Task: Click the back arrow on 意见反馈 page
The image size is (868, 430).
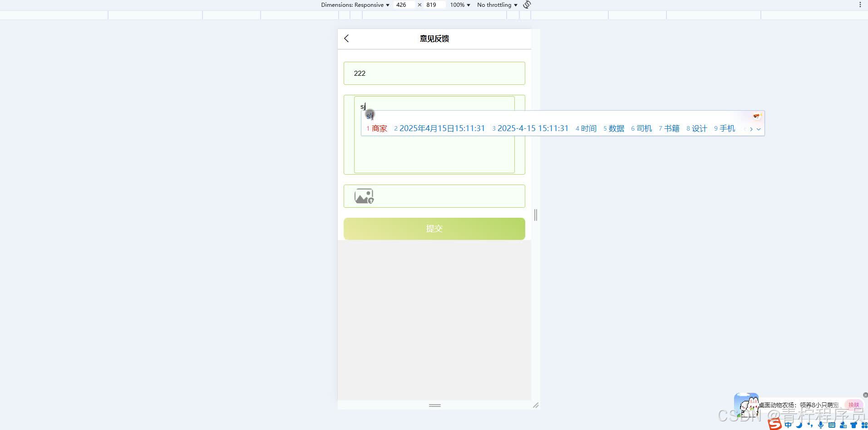Action: (x=346, y=39)
